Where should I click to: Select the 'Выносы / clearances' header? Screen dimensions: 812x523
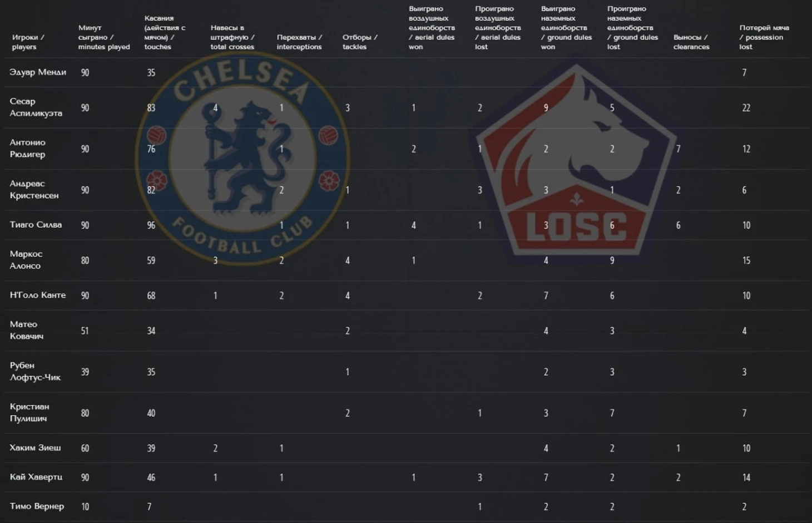click(691, 42)
